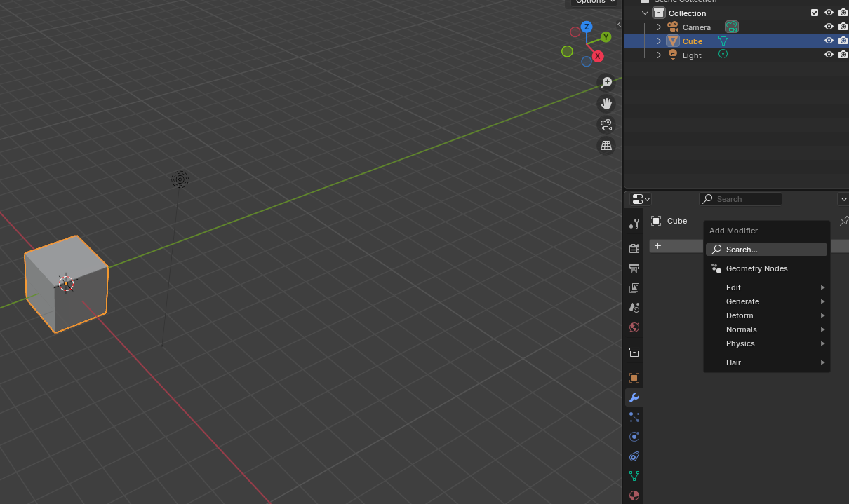Click the unlabeled negative X red gizmo circle

coord(575,32)
